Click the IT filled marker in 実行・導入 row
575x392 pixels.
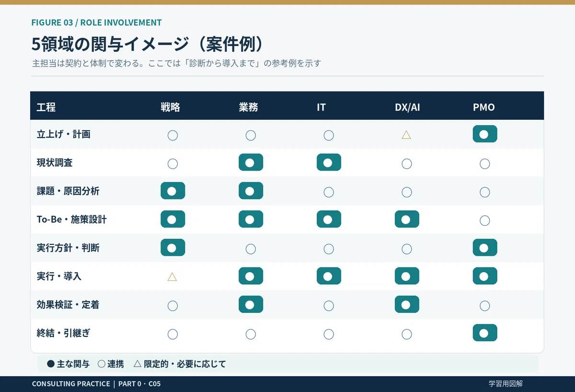(329, 276)
